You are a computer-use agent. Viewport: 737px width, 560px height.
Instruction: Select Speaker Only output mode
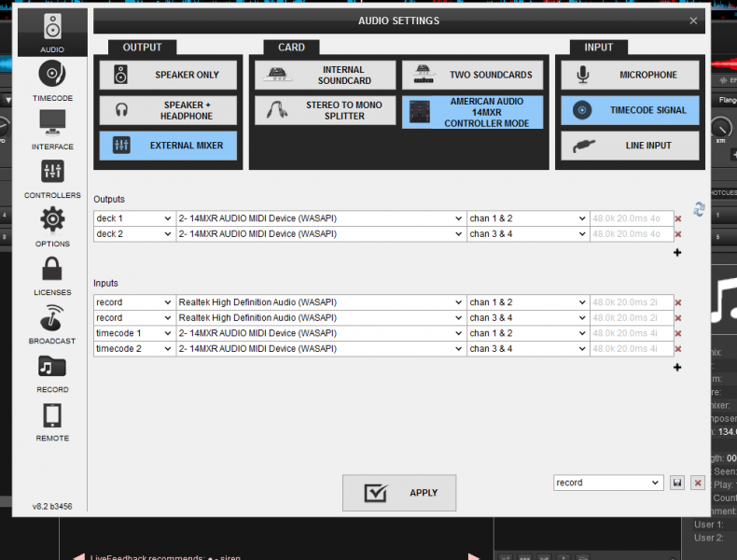click(168, 75)
